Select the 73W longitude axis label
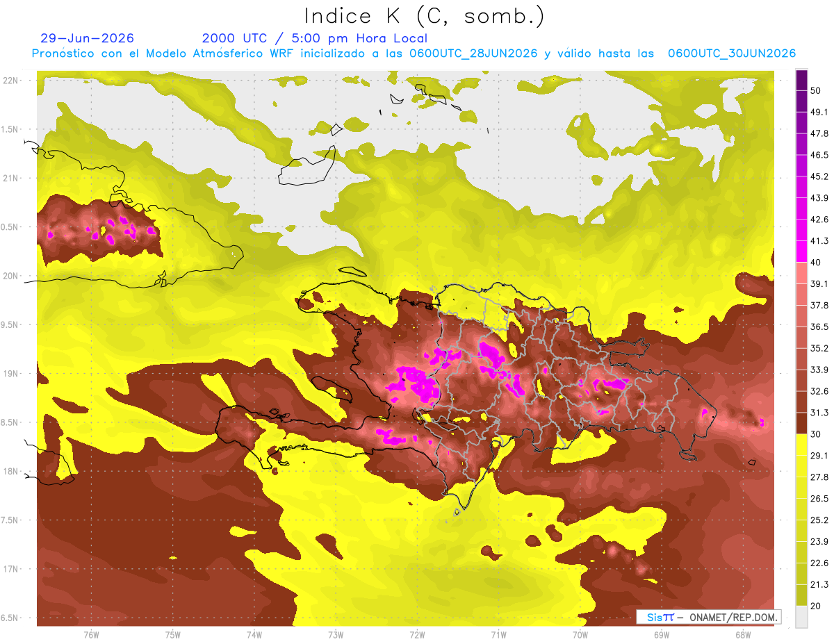 point(336,635)
